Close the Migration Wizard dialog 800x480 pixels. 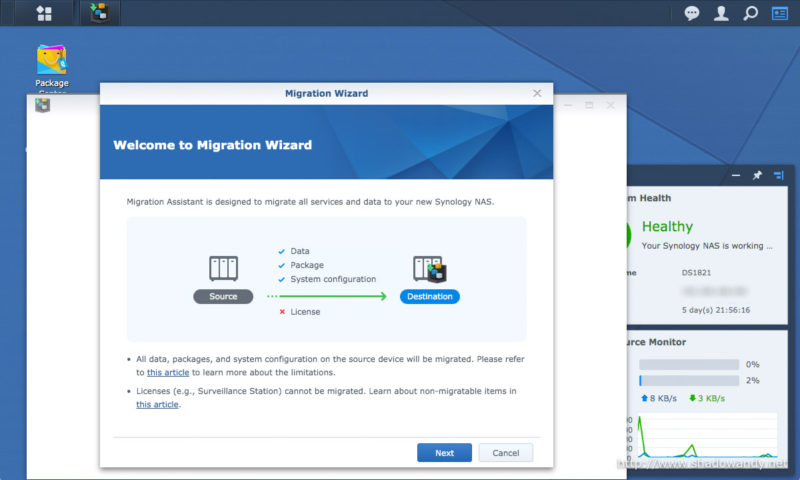537,93
